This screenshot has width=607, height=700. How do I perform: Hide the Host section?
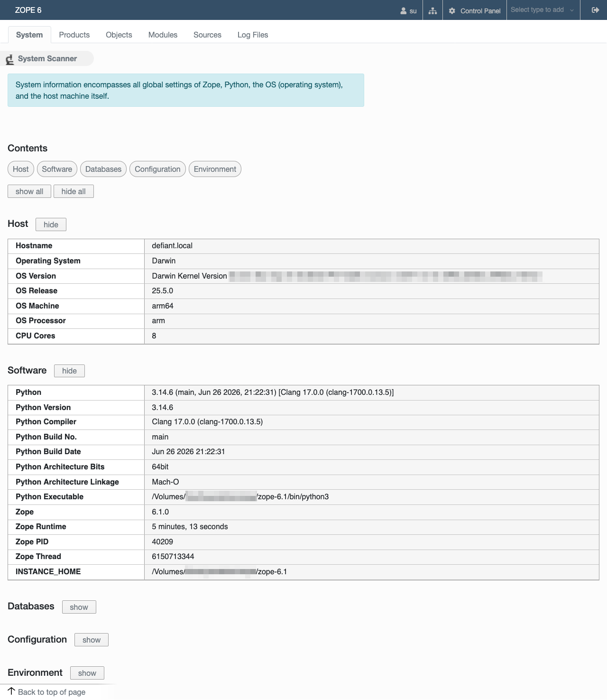coord(51,224)
